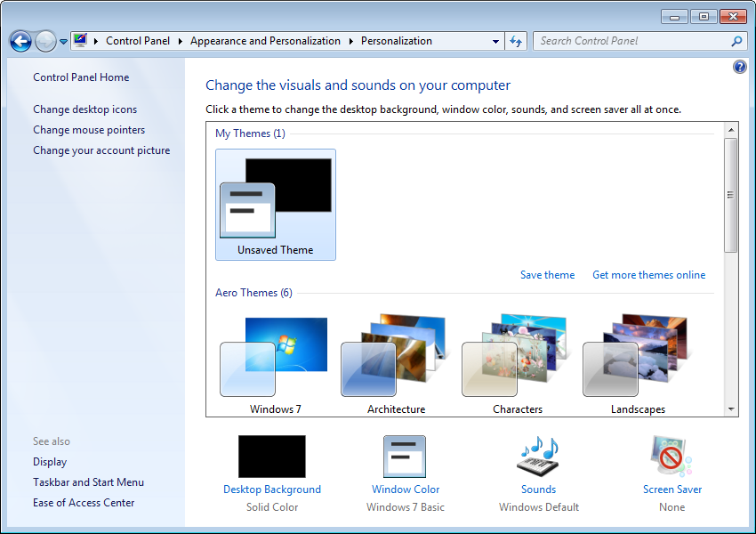Click the greyed Forward arrow button
Image resolution: width=756 pixels, height=534 pixels.
[x=45, y=42]
